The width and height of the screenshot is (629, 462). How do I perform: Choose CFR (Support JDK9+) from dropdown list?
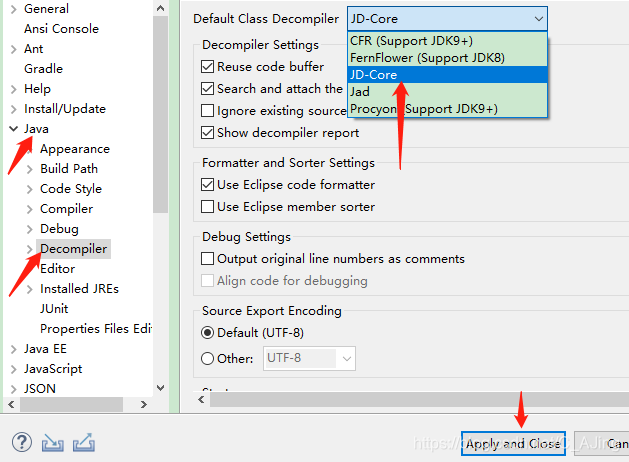447,41
